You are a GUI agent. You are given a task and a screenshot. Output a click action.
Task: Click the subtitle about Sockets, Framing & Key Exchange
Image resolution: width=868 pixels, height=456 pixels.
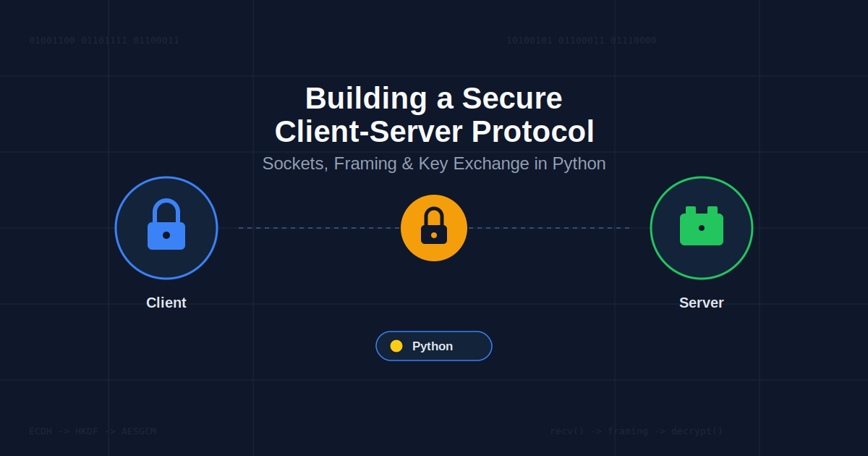tap(434, 164)
